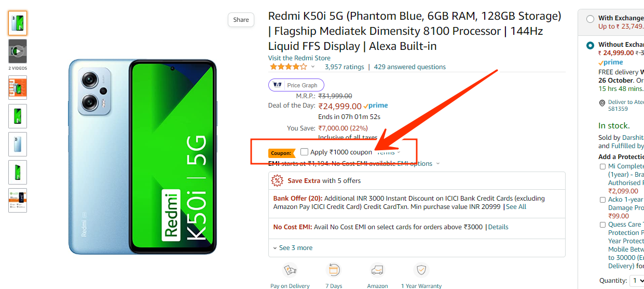
Task: Select the phone back view thumbnail
Action: coord(18,144)
